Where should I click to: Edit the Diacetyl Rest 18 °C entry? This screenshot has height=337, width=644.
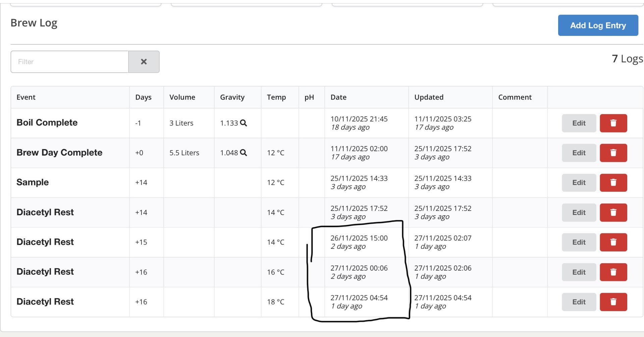(579, 302)
